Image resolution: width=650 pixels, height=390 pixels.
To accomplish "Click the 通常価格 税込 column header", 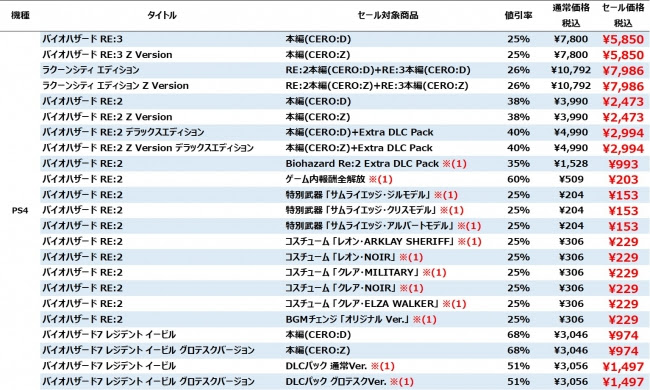I will click(571, 15).
